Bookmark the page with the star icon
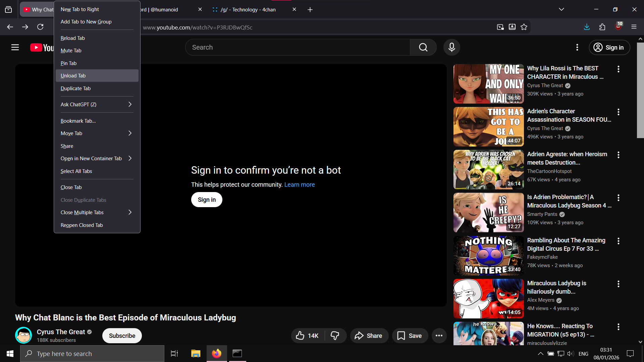The image size is (644, 362). [x=524, y=27]
